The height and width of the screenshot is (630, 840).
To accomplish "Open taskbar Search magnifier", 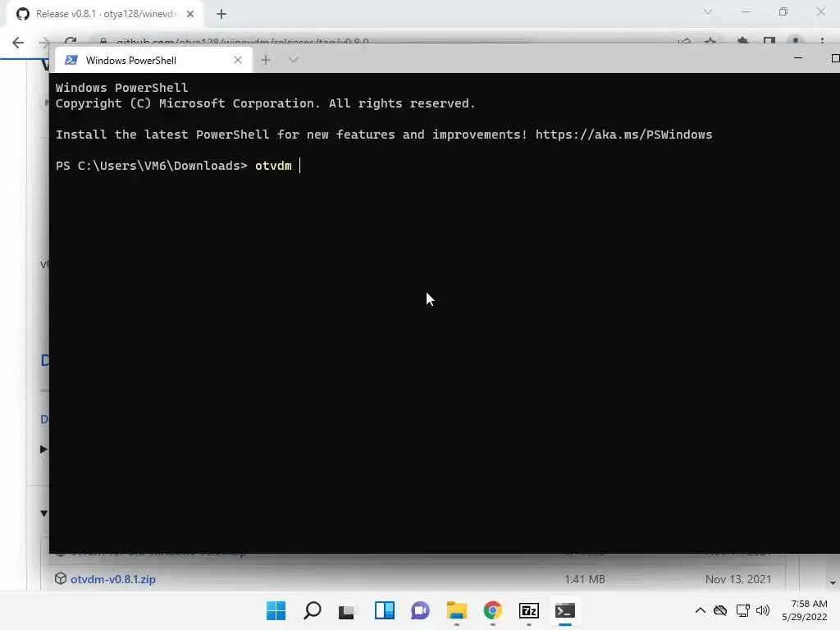I will [313, 610].
